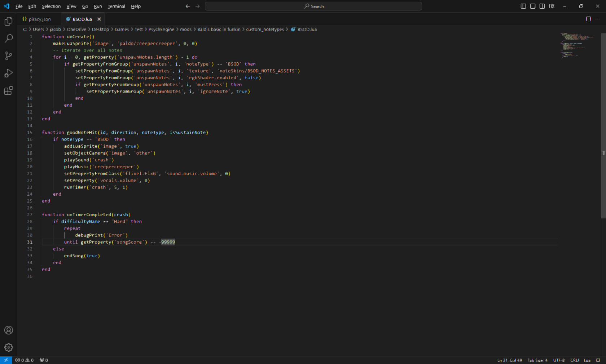Expand the Desktop breadcrumb folder

[x=100, y=30]
